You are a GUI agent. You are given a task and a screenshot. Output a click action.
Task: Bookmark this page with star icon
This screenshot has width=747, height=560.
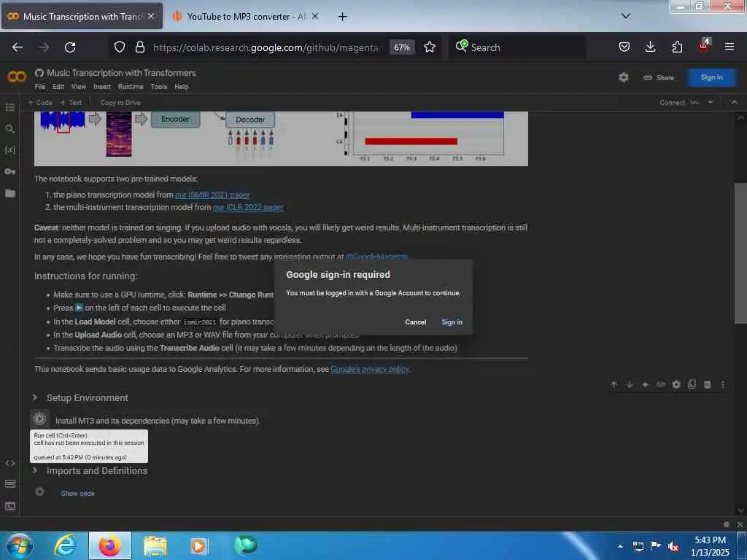coord(430,47)
